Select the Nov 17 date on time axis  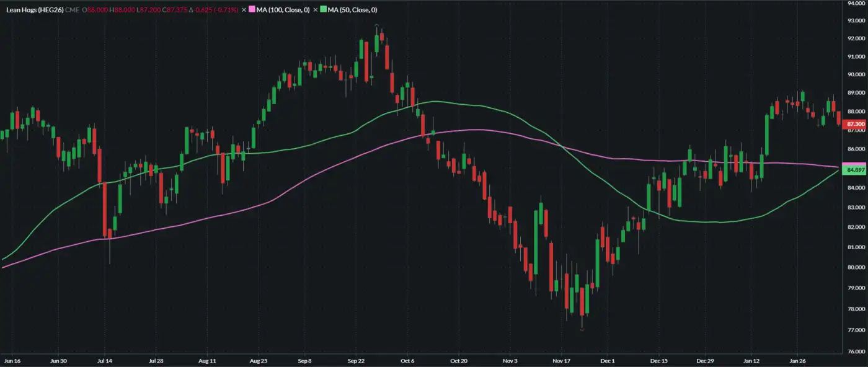561,360
